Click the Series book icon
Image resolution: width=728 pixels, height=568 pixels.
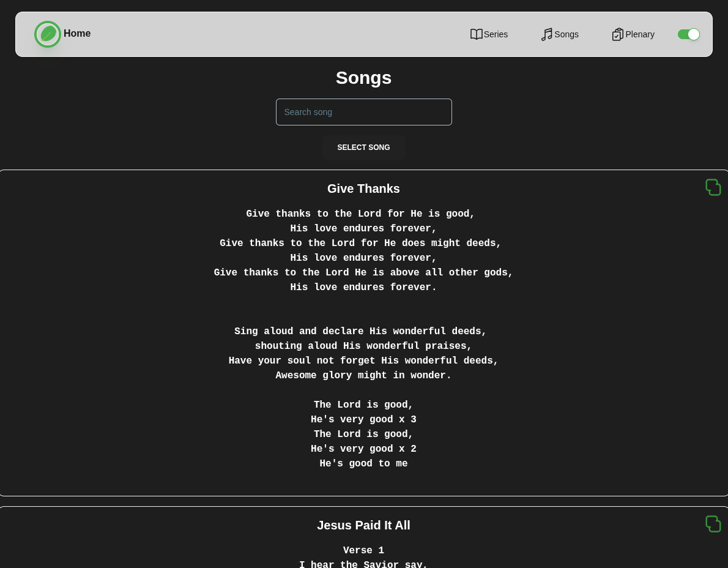click(477, 34)
